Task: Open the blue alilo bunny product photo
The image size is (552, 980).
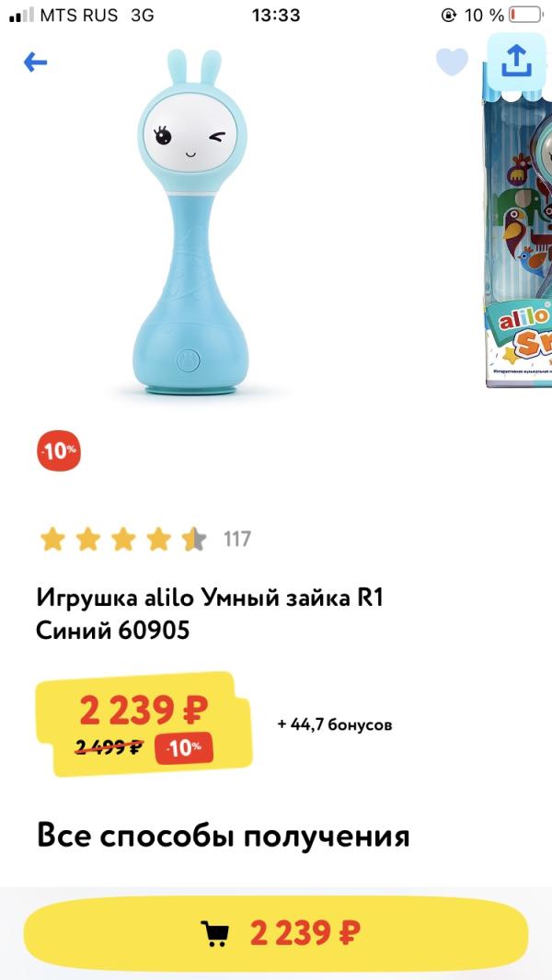Action: pos(190,222)
